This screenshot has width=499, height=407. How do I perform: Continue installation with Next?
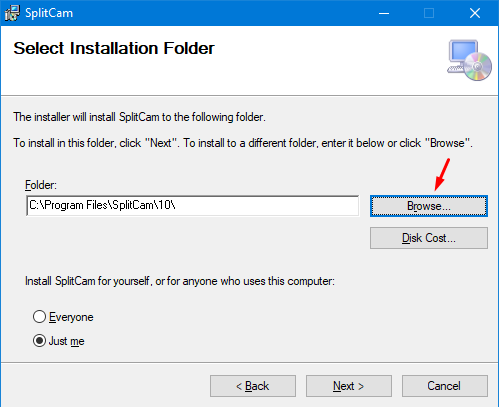click(x=349, y=386)
